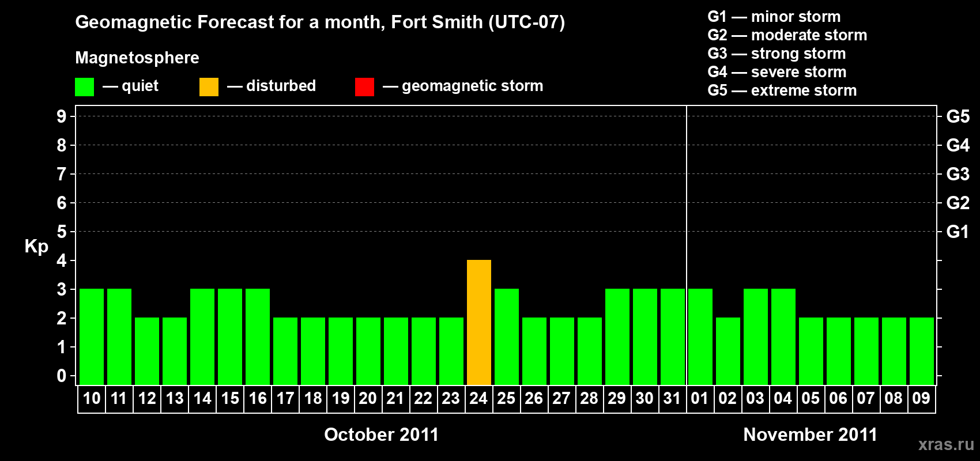The image size is (980, 461).
Task: Click the 'Magnetosphere' heading
Action: tap(137, 58)
